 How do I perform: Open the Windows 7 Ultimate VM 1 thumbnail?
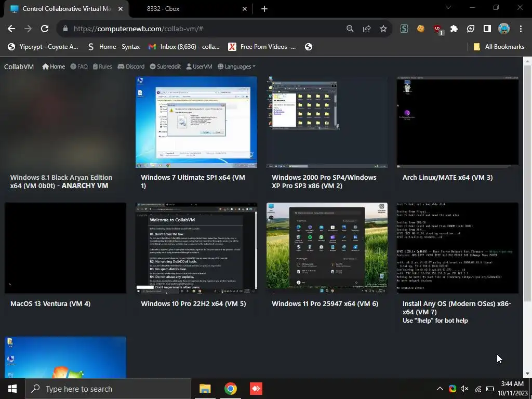pyautogui.click(x=196, y=122)
